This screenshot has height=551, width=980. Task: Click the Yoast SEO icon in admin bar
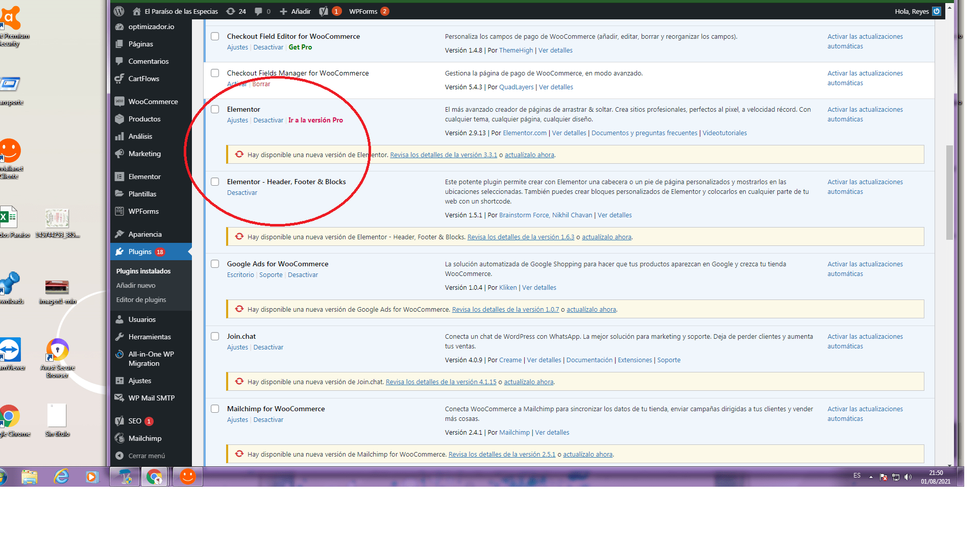pos(324,11)
